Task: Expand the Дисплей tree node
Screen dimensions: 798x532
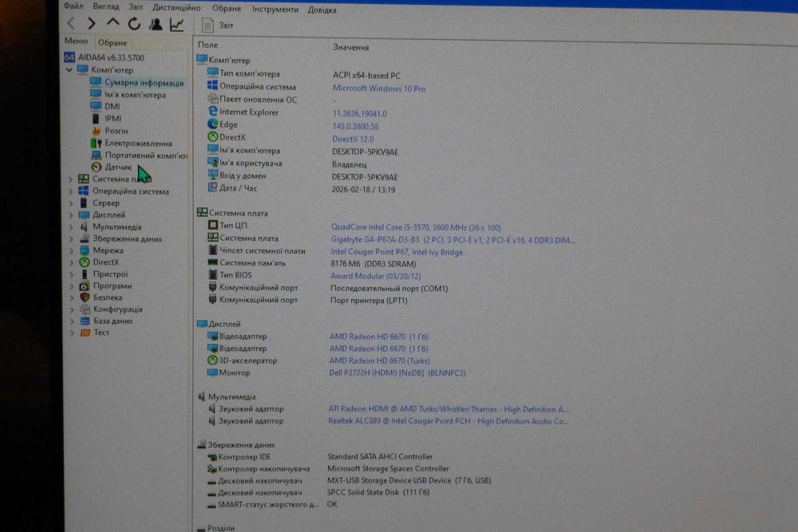Action: [x=71, y=215]
